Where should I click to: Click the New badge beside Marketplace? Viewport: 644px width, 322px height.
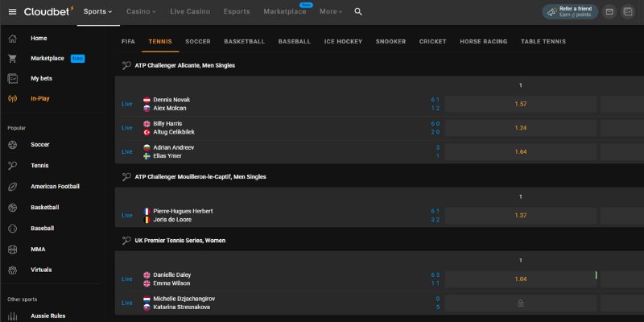(x=77, y=59)
